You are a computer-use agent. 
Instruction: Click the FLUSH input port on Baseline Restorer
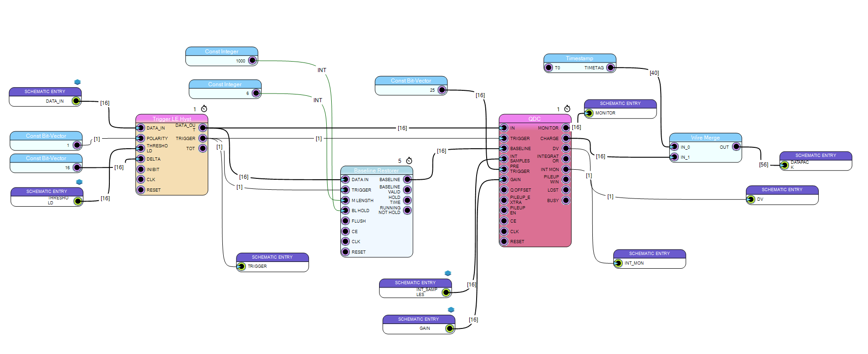(x=345, y=221)
